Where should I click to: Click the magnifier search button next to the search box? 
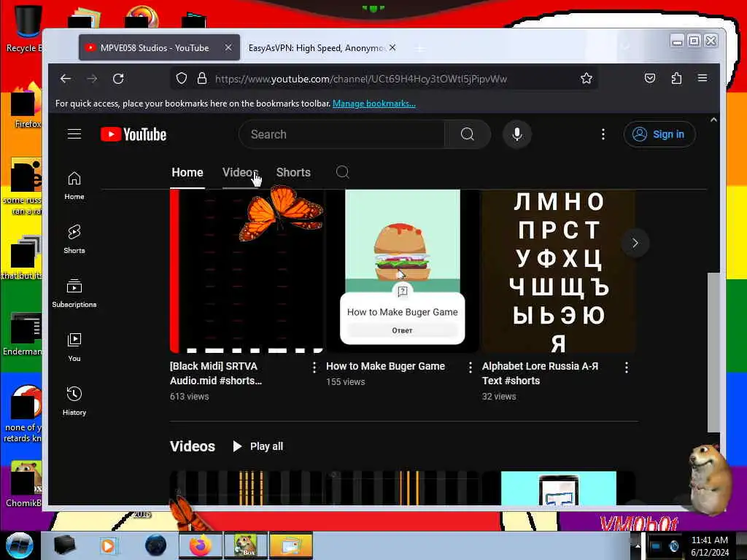(468, 134)
